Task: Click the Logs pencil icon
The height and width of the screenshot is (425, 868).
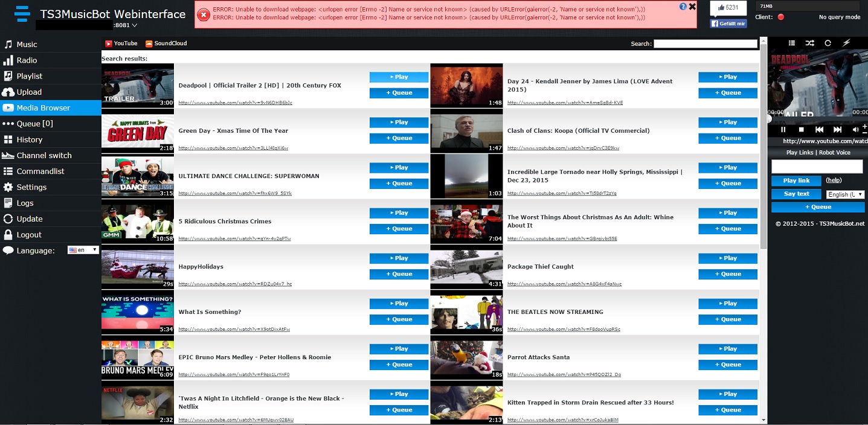Action: coord(8,203)
